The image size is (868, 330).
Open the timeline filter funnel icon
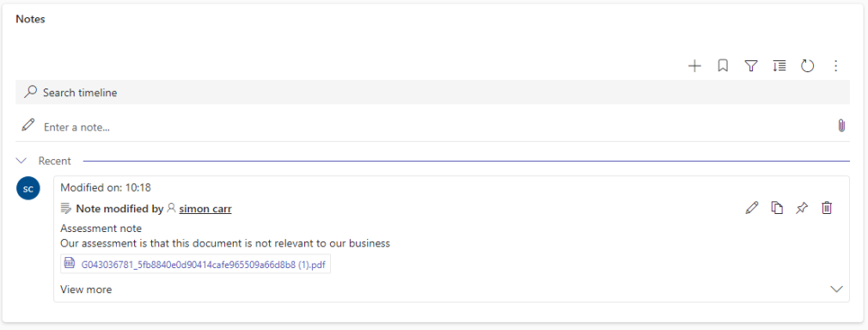coord(750,66)
